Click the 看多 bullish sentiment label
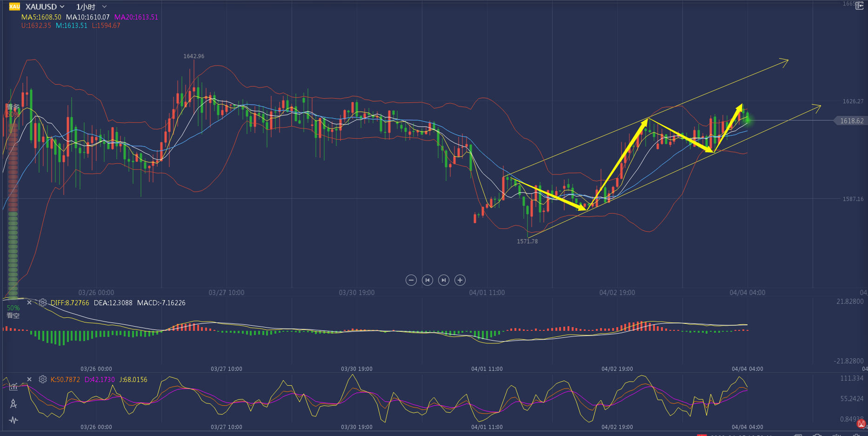This screenshot has height=436, width=868. coord(13,107)
